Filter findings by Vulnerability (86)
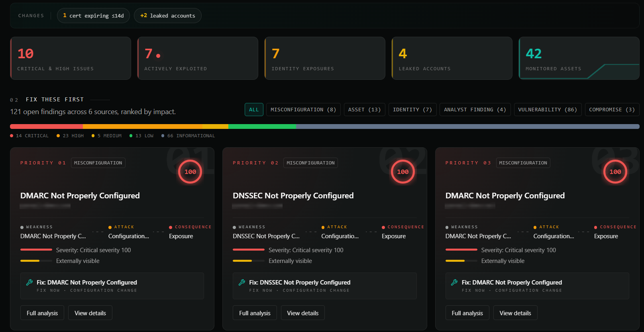The height and width of the screenshot is (332, 644). 548,110
